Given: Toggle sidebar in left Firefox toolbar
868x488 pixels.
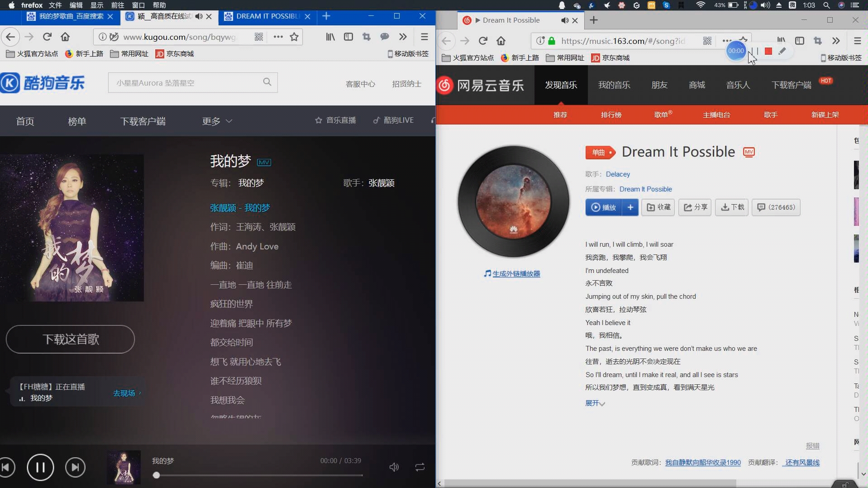Looking at the screenshot, I should [348, 37].
